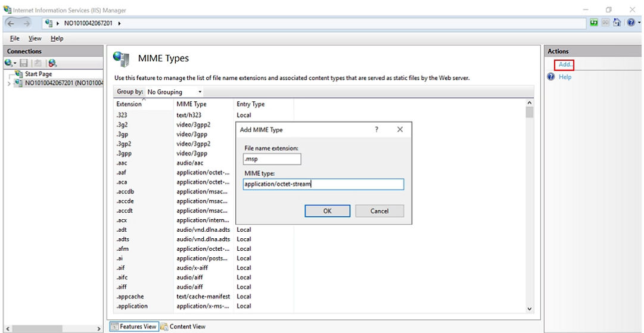The width and height of the screenshot is (644, 333).
Task: Click the Start Page icon in the tree
Action: click(x=18, y=74)
